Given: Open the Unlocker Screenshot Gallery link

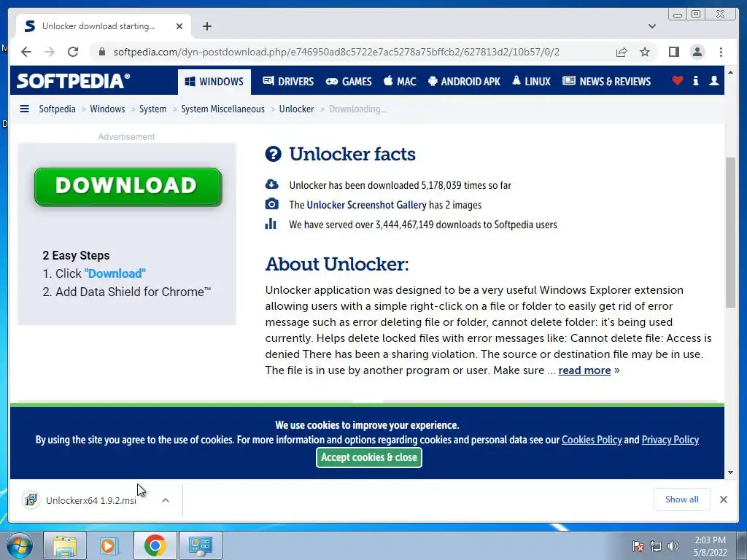Looking at the screenshot, I should [x=366, y=205].
